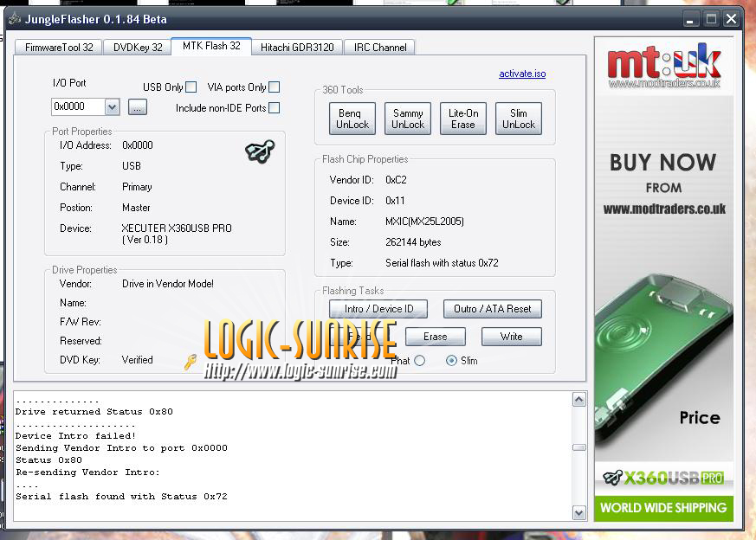Click 'Serial flash with status 0x72' type value
Viewport: 756px width, 540px height.
(442, 263)
